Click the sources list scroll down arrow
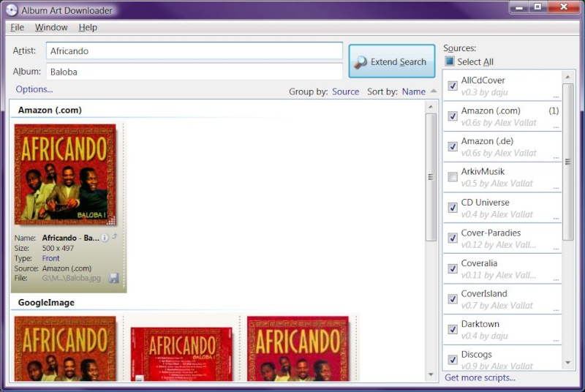The image size is (585, 392). (567, 362)
